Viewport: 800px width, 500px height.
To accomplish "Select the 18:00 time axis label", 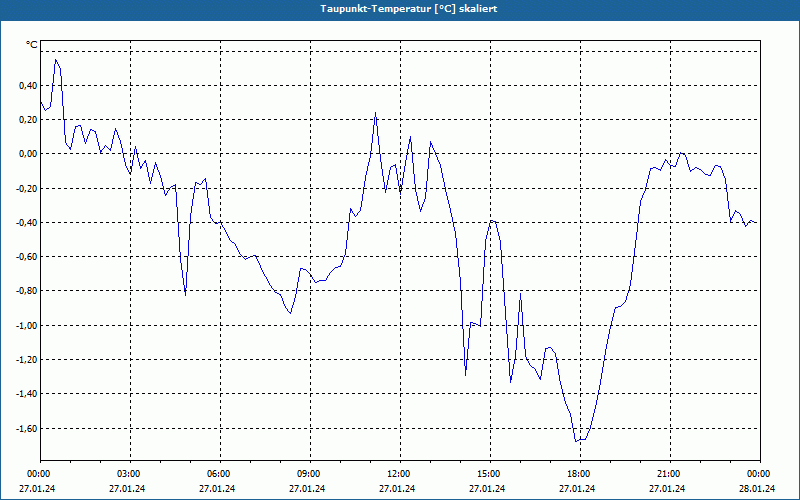I will (579, 474).
